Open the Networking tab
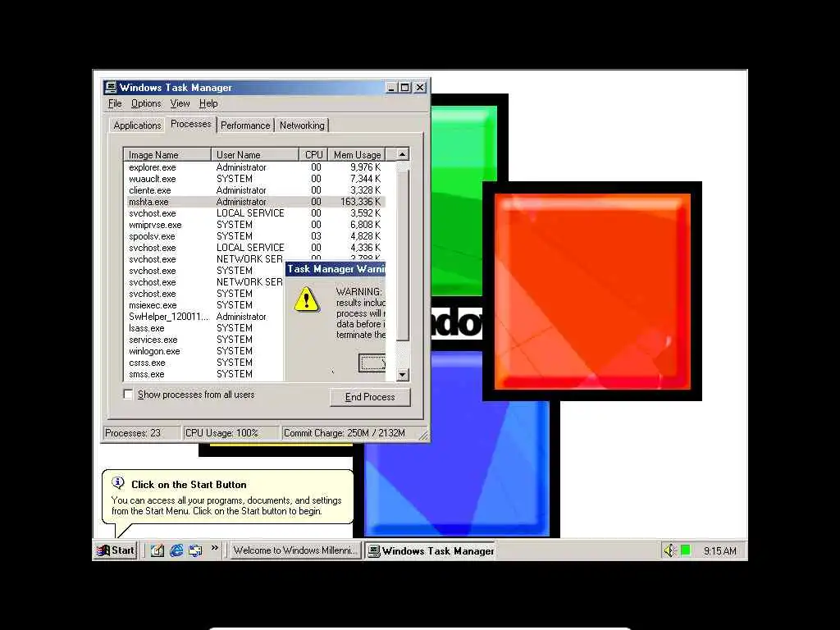 [x=302, y=126]
